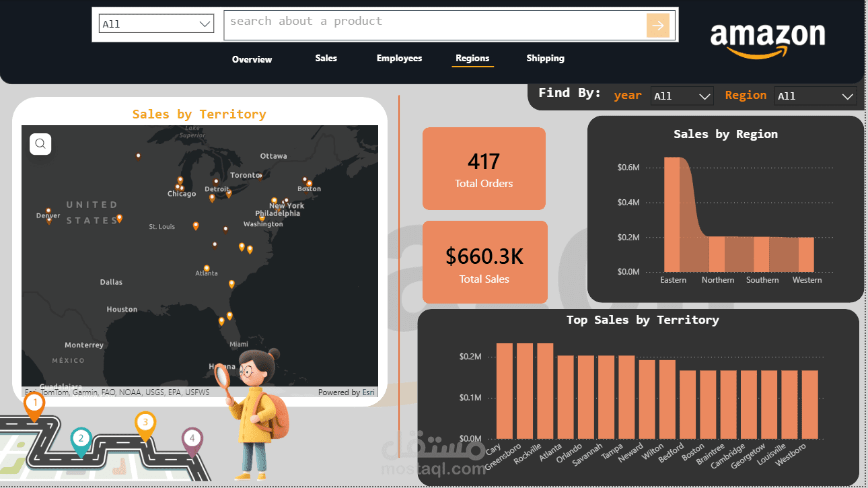
Task: Click the Esri attribution link
Action: [368, 392]
